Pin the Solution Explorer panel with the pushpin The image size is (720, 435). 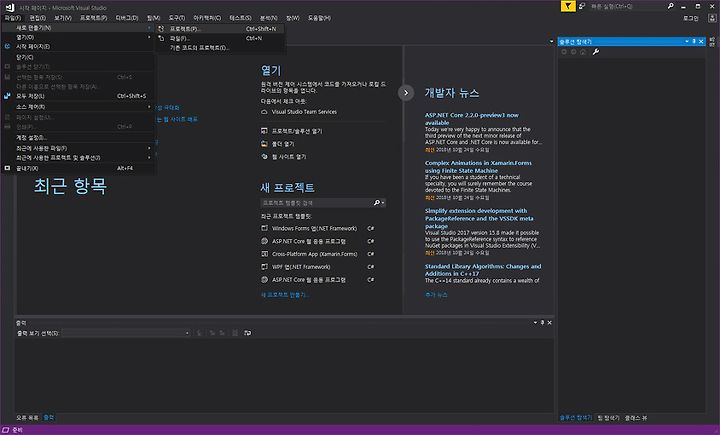coord(694,41)
